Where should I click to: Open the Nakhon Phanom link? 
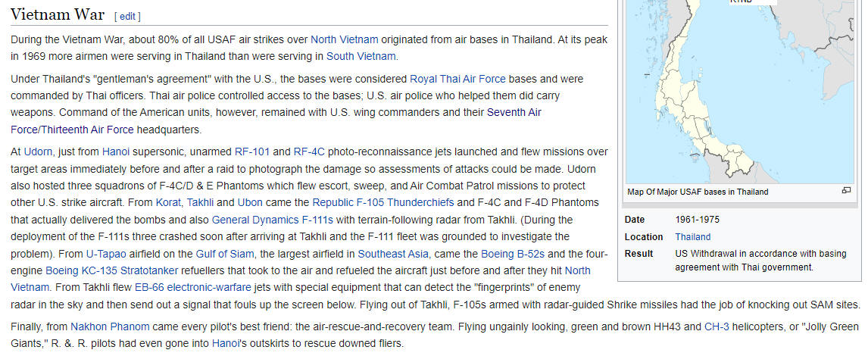pos(110,326)
